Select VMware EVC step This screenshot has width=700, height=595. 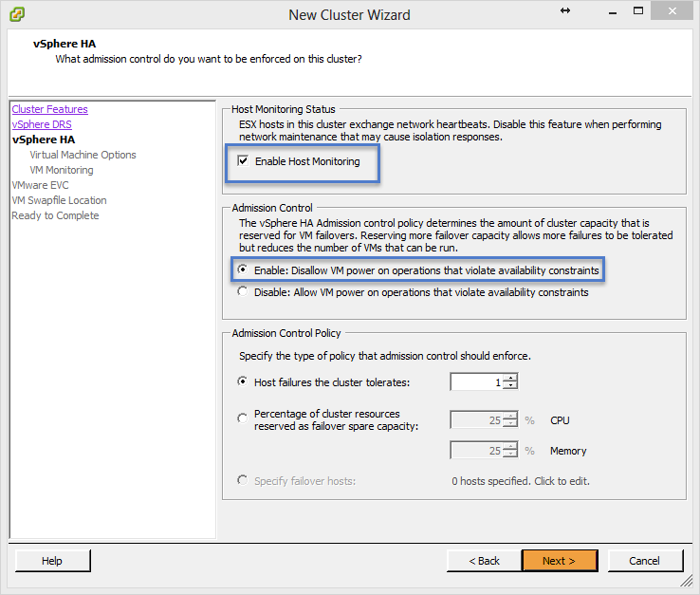coord(40,185)
